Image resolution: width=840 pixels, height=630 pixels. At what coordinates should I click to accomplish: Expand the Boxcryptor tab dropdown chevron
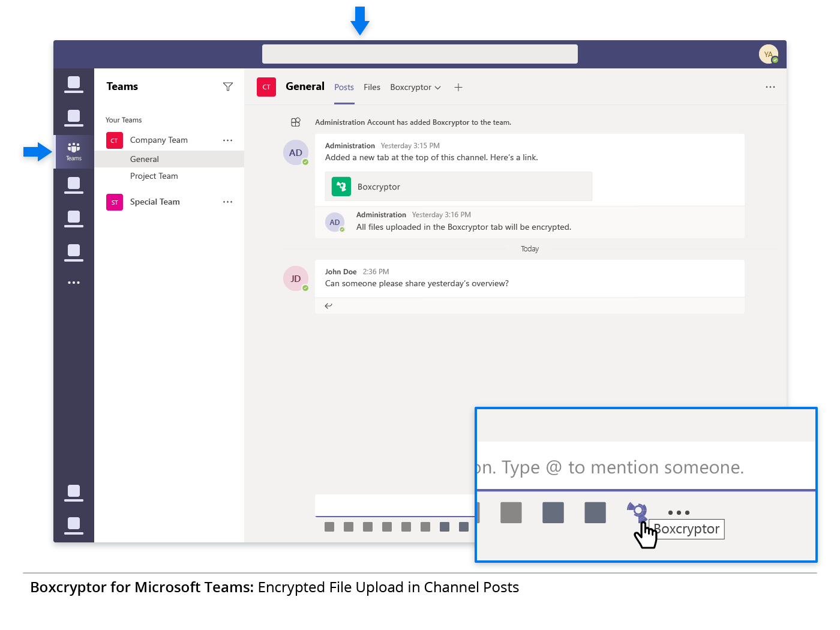(438, 88)
